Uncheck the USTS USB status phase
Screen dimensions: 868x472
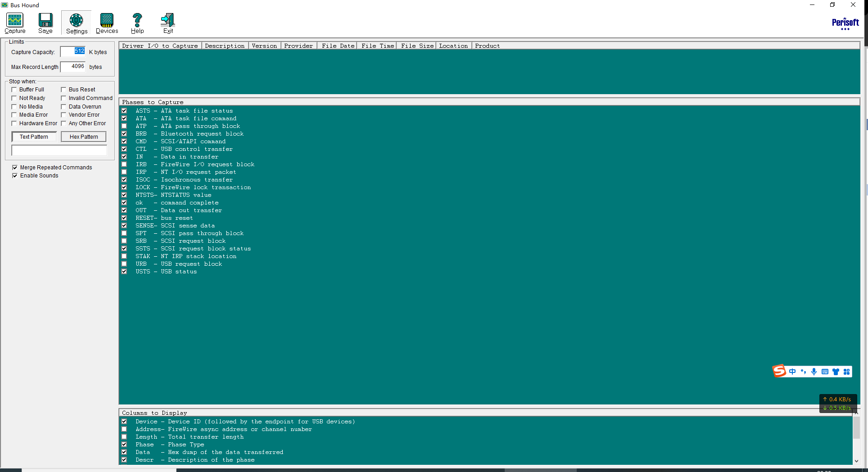[124, 272]
